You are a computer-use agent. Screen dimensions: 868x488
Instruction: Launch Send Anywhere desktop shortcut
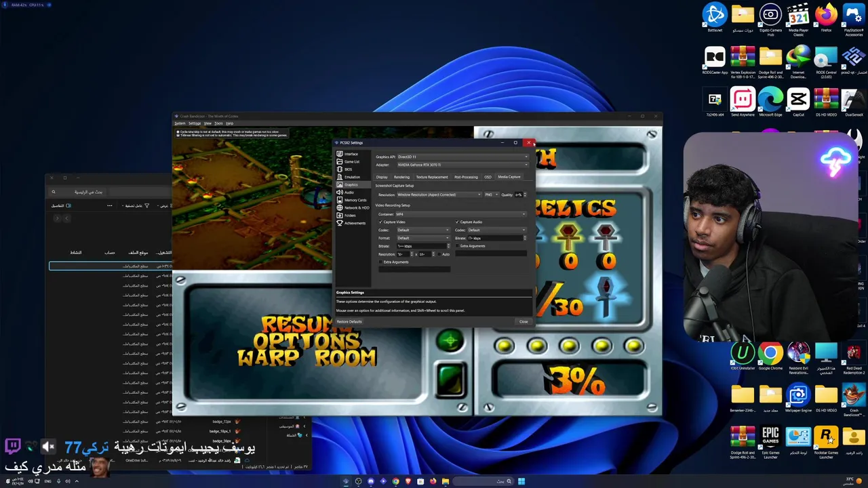[x=743, y=103]
